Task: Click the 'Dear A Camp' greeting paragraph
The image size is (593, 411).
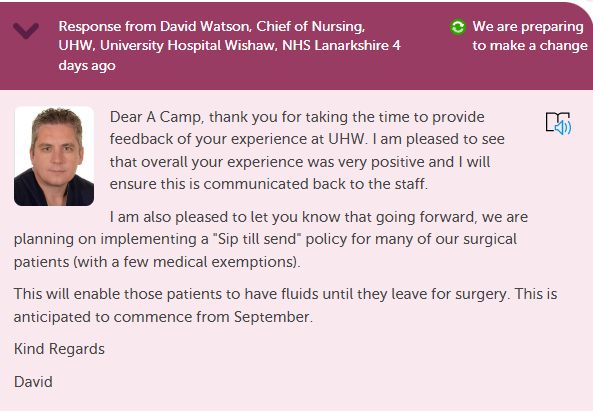Action: point(307,150)
